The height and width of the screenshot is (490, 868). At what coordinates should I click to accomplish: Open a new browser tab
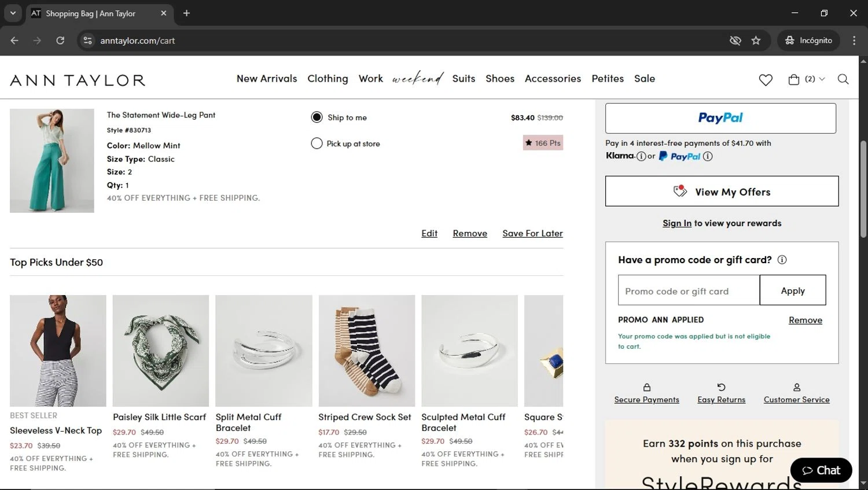pos(186,13)
